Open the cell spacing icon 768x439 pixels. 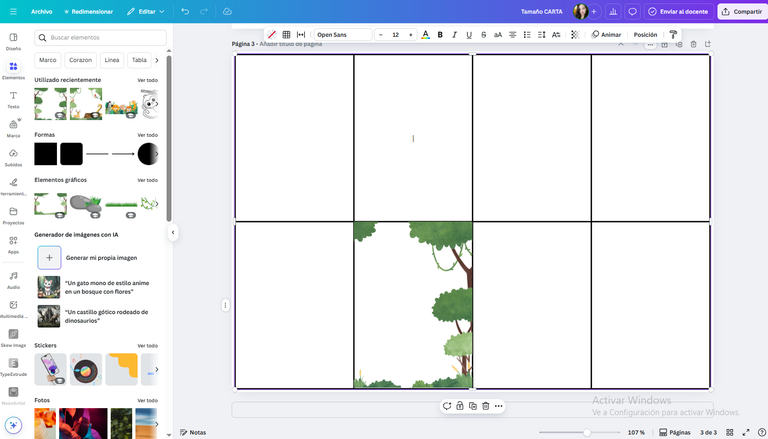click(x=301, y=34)
